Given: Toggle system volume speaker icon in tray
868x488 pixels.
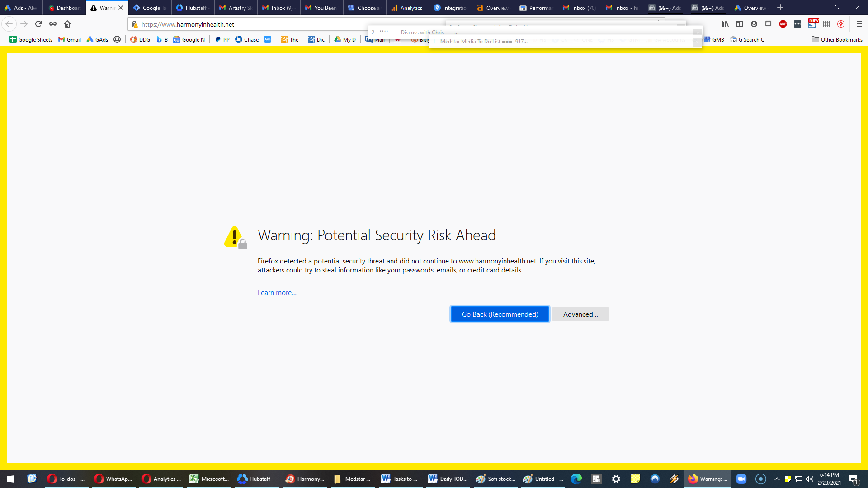Looking at the screenshot, I should tap(810, 479).
